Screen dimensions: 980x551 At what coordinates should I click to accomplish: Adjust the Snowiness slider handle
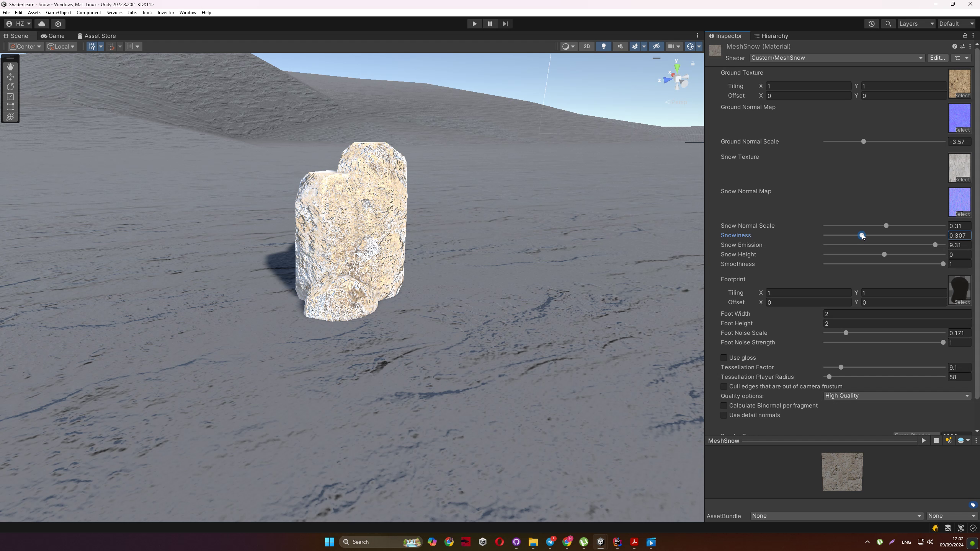point(861,235)
